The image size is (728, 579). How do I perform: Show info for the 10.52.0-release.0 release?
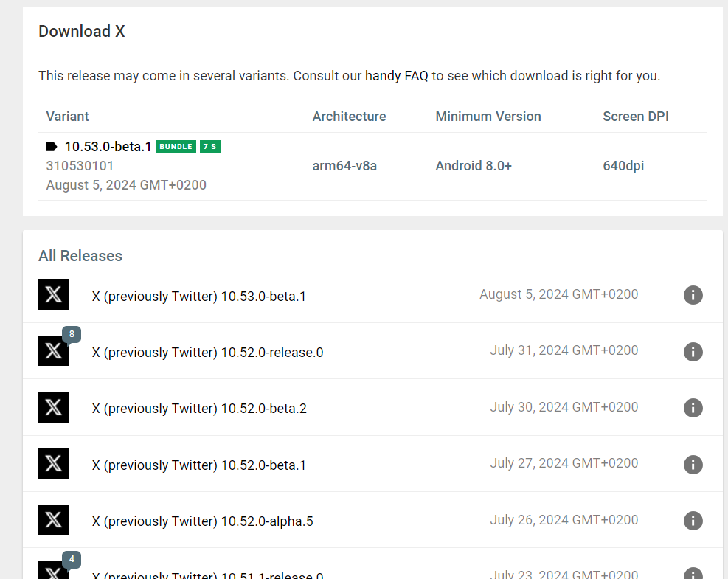pyautogui.click(x=693, y=352)
